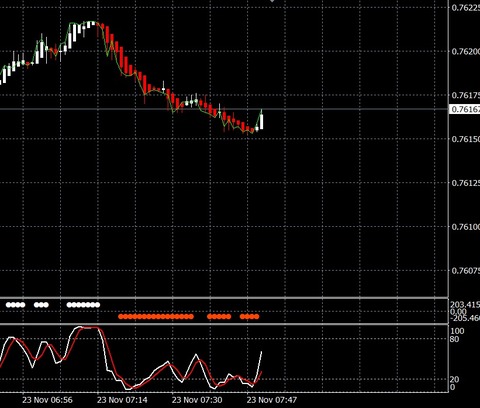Click the price axis label starting 0.7622

(466, 8)
